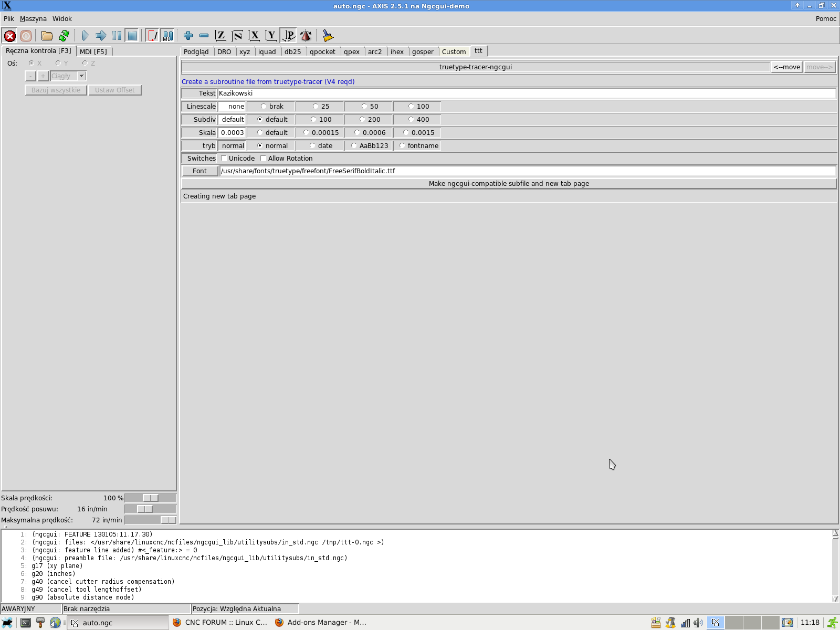The width and height of the screenshot is (840, 630).
Task: Select X side view
Action: click(x=254, y=36)
